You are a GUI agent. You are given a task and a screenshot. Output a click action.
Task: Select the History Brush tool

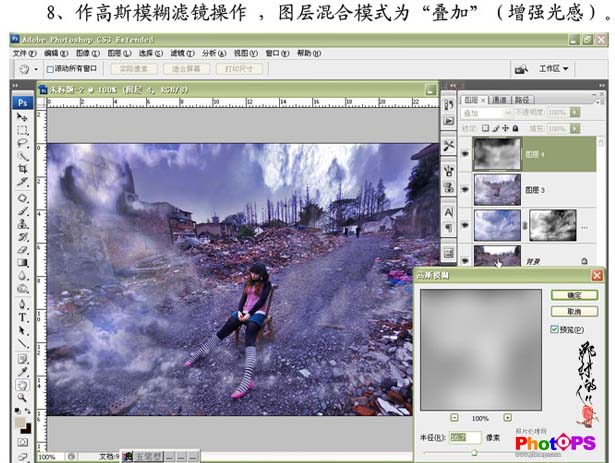(22, 237)
